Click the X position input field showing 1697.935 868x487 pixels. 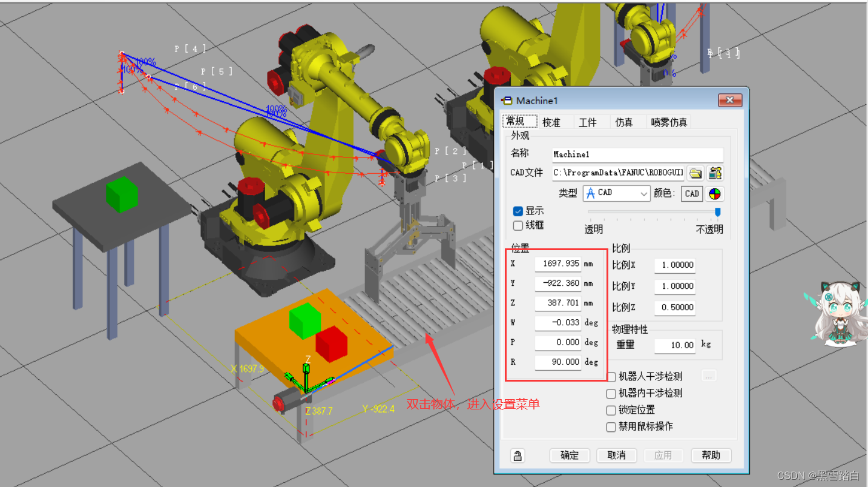pyautogui.click(x=557, y=263)
